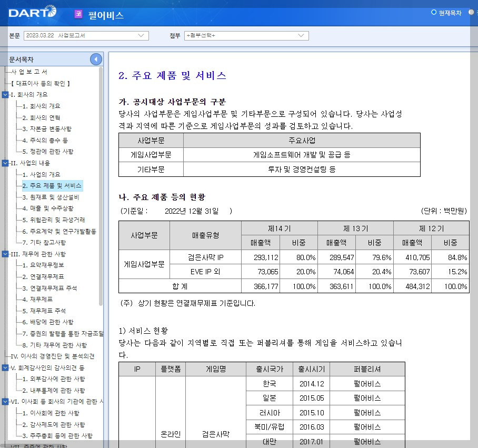
Task: Collapse the III. 재무에 관한 사항 tree node
Action: coord(5,254)
